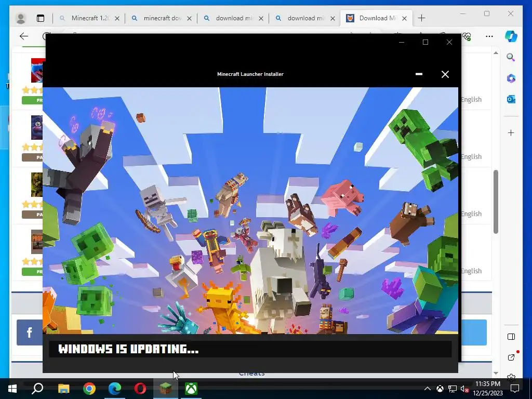This screenshot has height=399, width=532.
Task: Open a new Edge tab
Action: pyautogui.click(x=421, y=18)
